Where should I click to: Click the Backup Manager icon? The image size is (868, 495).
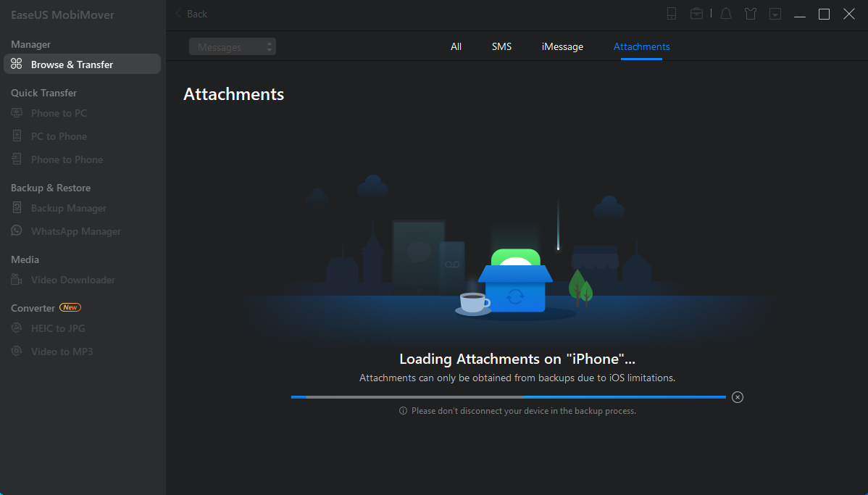click(x=17, y=208)
